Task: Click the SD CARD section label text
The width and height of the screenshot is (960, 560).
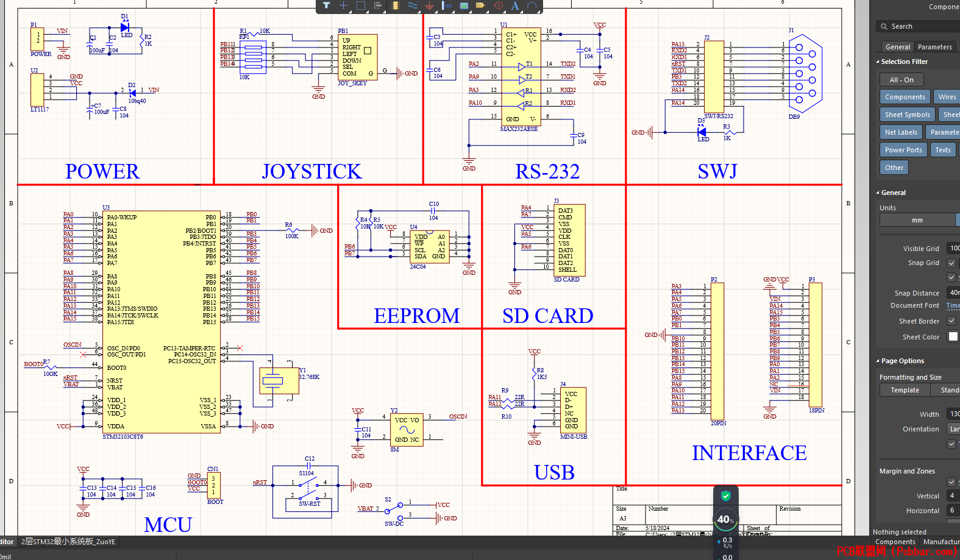Action: 548,316
